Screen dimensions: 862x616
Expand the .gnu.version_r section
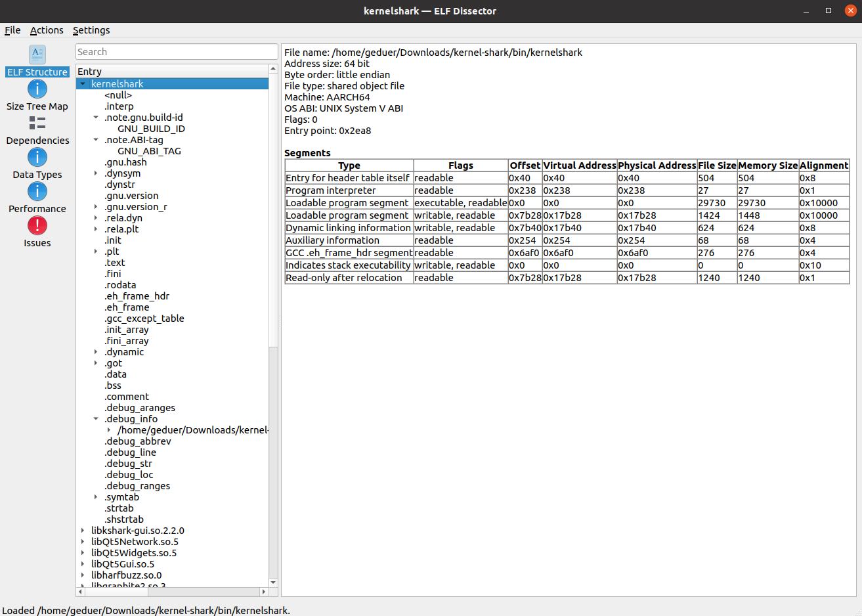tap(96, 207)
